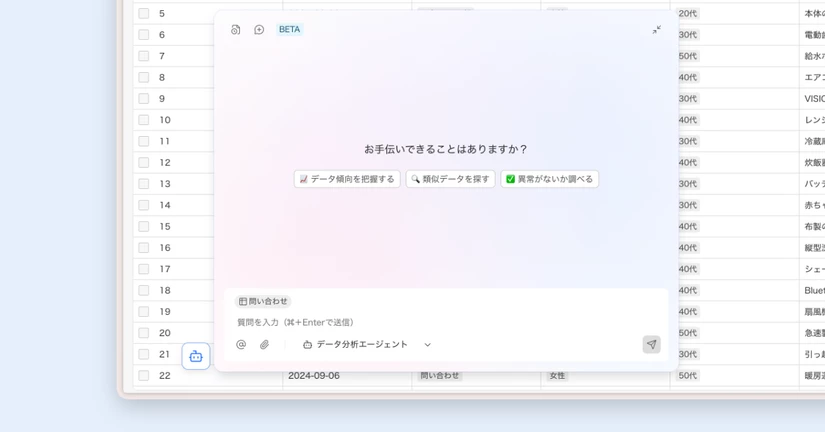The height and width of the screenshot is (432, 825).
Task: Click row number 11 in the table
Action: pos(165,141)
